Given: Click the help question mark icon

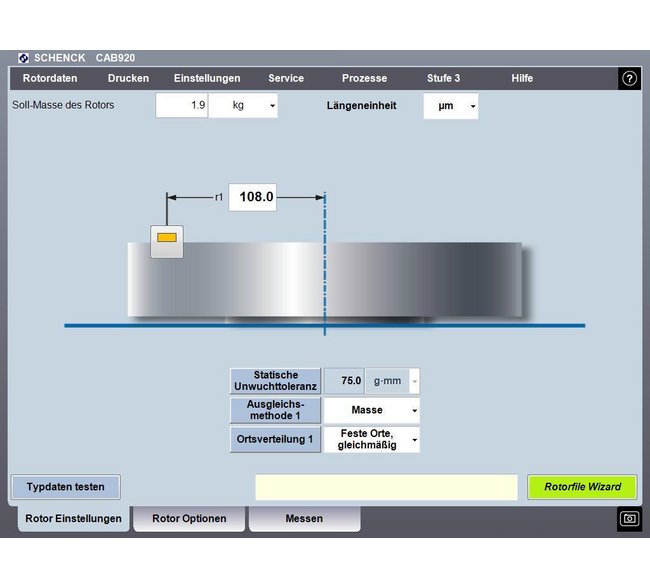Looking at the screenshot, I should click(629, 79).
